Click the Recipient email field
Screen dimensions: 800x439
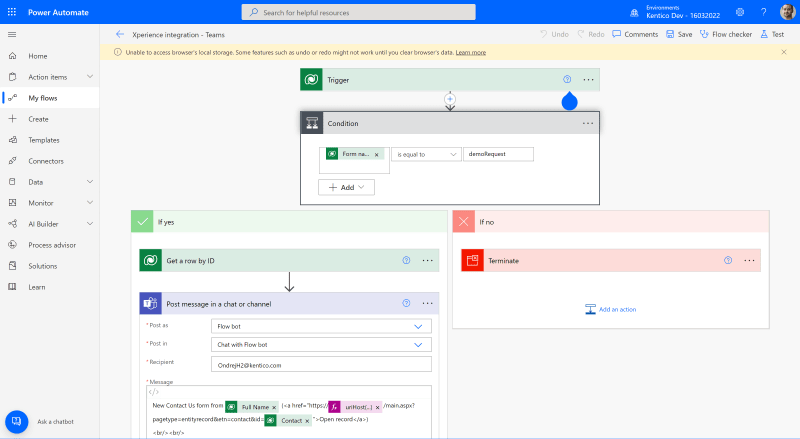321,364
